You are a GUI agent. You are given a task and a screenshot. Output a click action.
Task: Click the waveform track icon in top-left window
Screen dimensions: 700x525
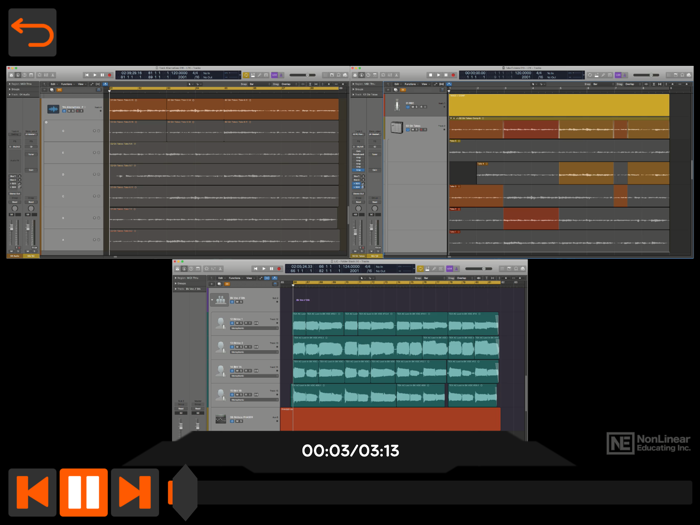(x=53, y=109)
